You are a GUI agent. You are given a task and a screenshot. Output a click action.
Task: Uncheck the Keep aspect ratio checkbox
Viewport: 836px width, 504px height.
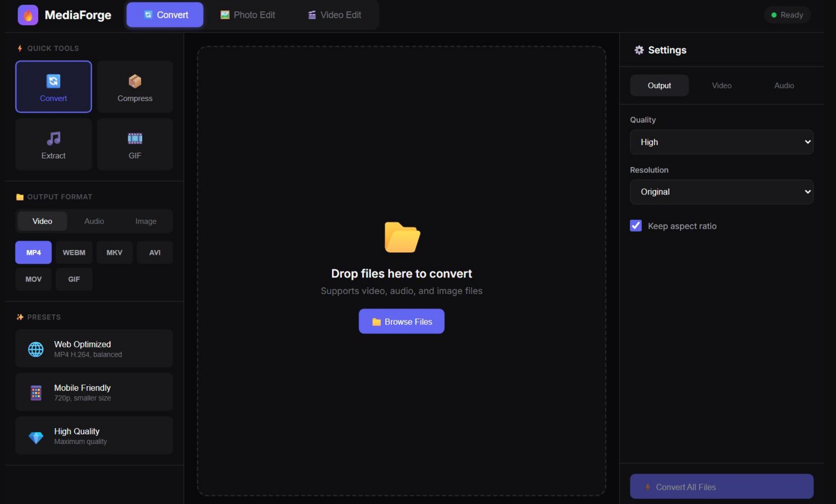coord(636,226)
